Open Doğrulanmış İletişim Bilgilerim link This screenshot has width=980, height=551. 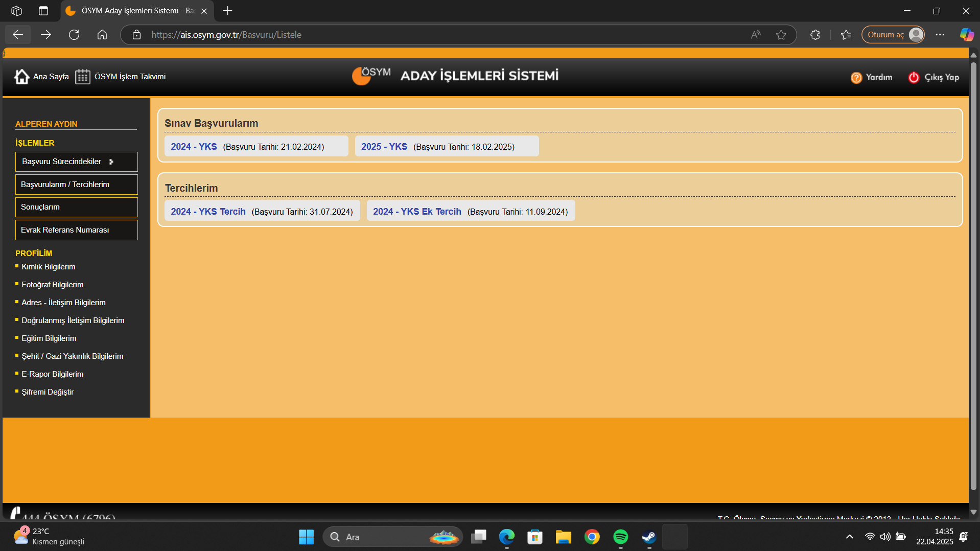[73, 320]
